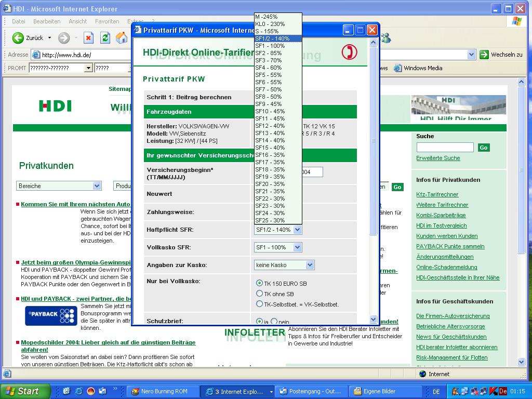Choose SF2 - 85% in the open list
Viewport: 532px width, 399px height.
(278, 53)
